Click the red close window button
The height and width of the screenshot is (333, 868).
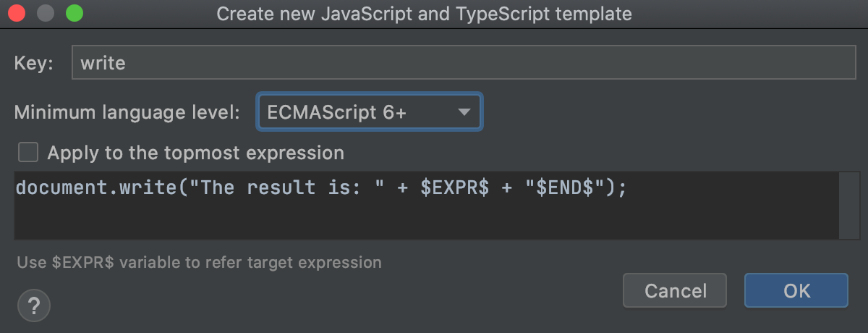[18, 13]
